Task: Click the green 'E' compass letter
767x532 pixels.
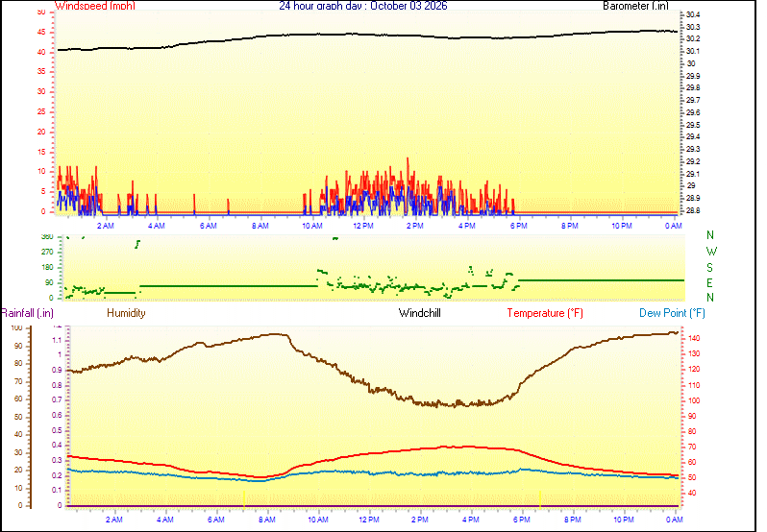Action: point(709,283)
